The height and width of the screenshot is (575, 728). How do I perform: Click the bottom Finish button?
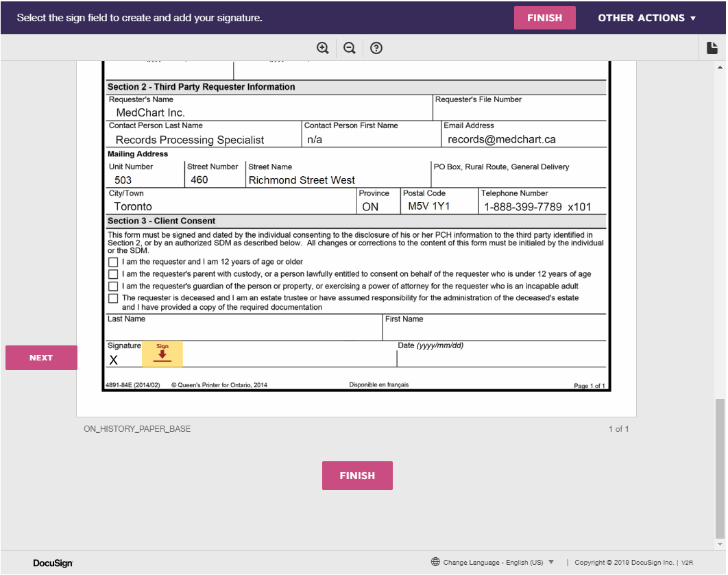(357, 475)
